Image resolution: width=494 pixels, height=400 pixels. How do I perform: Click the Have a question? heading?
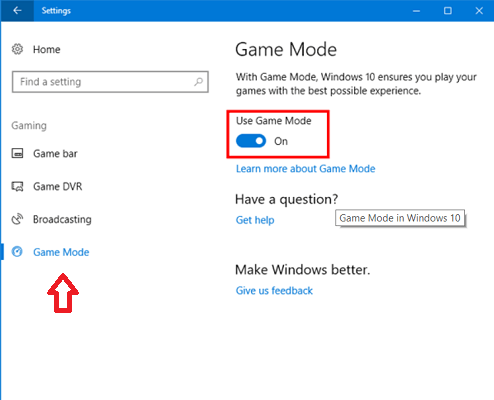tap(287, 199)
